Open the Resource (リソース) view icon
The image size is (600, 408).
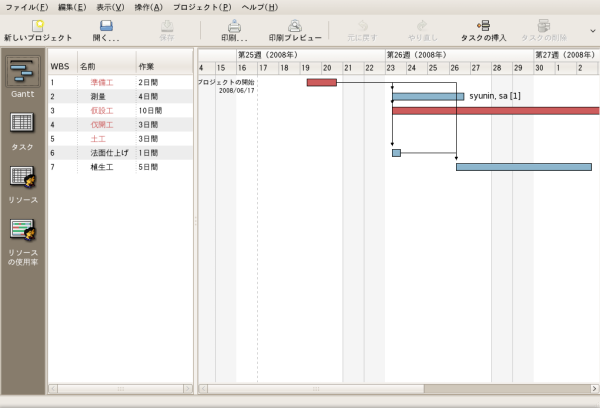coord(22,176)
